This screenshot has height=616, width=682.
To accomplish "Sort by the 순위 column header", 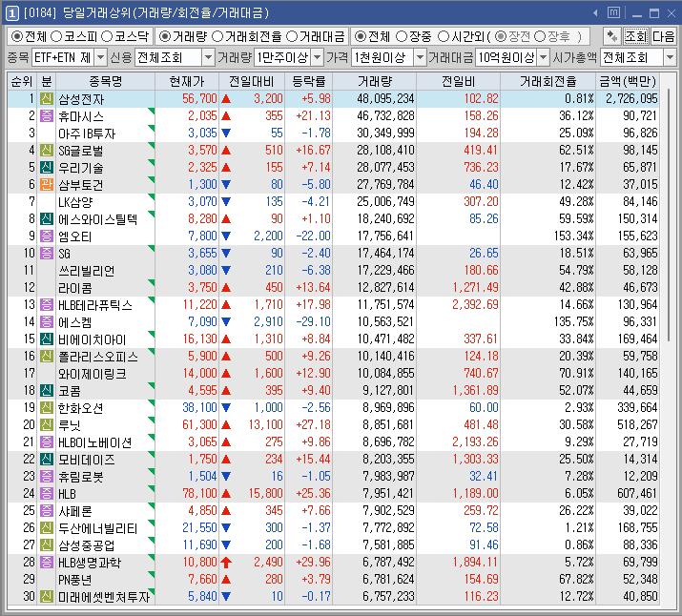I will (x=22, y=82).
